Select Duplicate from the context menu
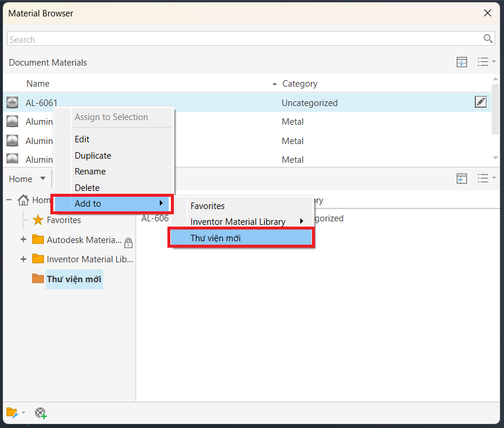504x428 pixels. pyautogui.click(x=93, y=156)
